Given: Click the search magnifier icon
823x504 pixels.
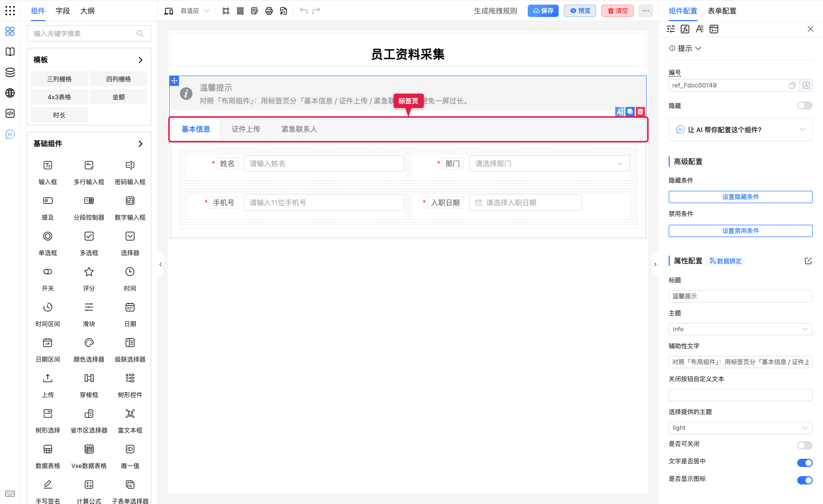Looking at the screenshot, I should coord(140,33).
